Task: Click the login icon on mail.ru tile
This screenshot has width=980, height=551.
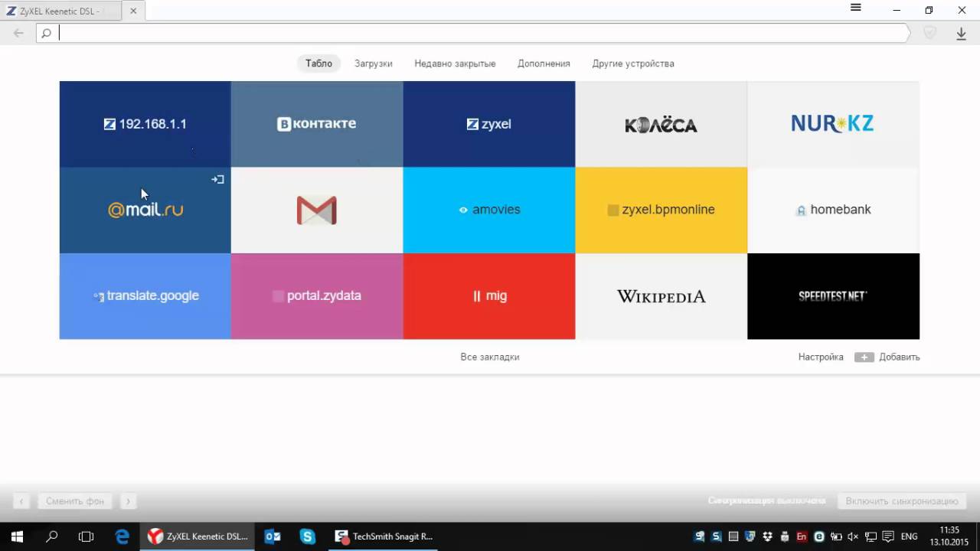Action: point(218,179)
